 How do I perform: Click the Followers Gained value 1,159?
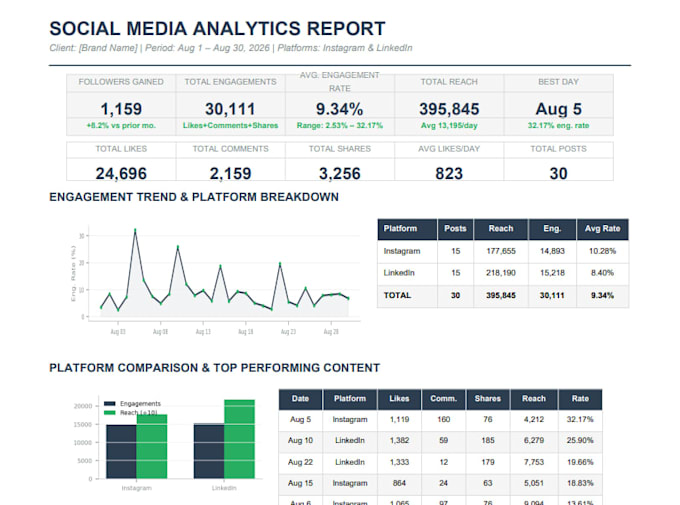[x=121, y=109]
